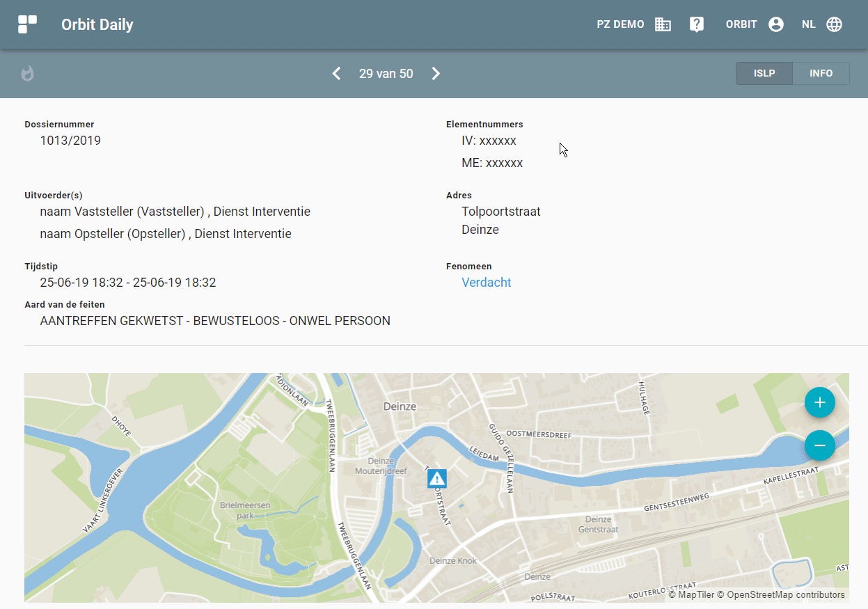Screen dimensions: 868x609
Task: Click the flame refresh icon below the header
Action: tap(27, 73)
